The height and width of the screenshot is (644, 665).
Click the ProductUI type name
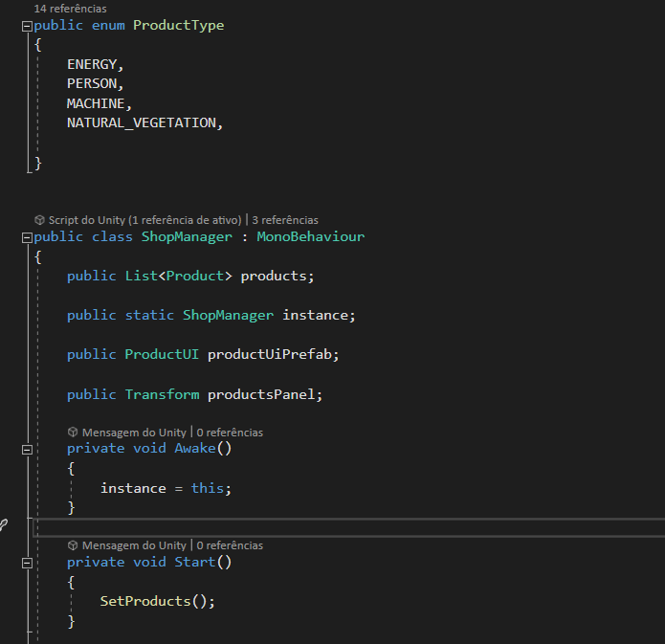pyautogui.click(x=162, y=354)
